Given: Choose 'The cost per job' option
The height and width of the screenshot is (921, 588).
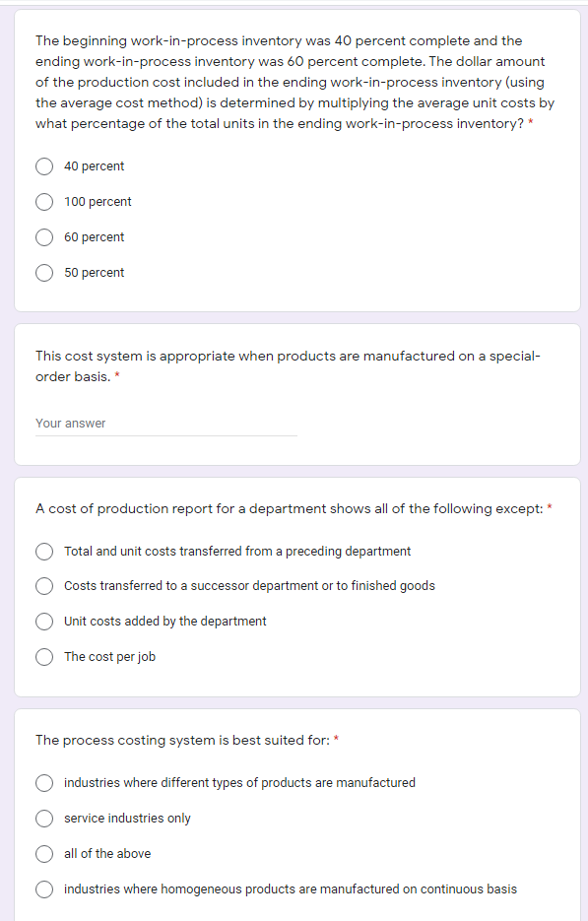Looking at the screenshot, I should [x=44, y=657].
